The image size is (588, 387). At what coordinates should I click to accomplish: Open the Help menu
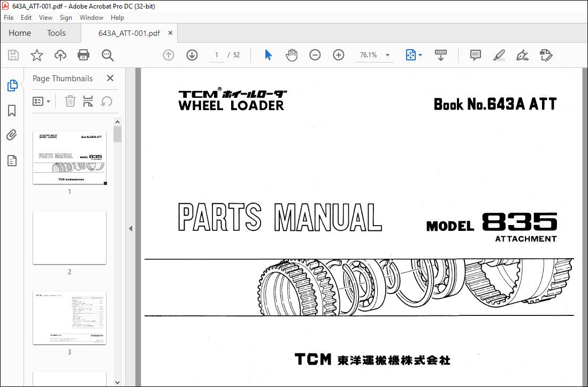pyautogui.click(x=117, y=18)
